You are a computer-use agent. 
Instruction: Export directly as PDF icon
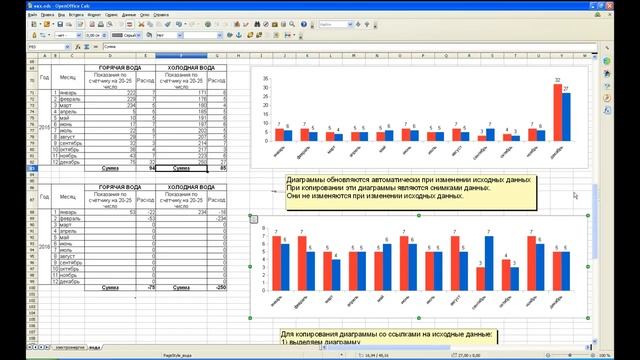click(x=92, y=24)
